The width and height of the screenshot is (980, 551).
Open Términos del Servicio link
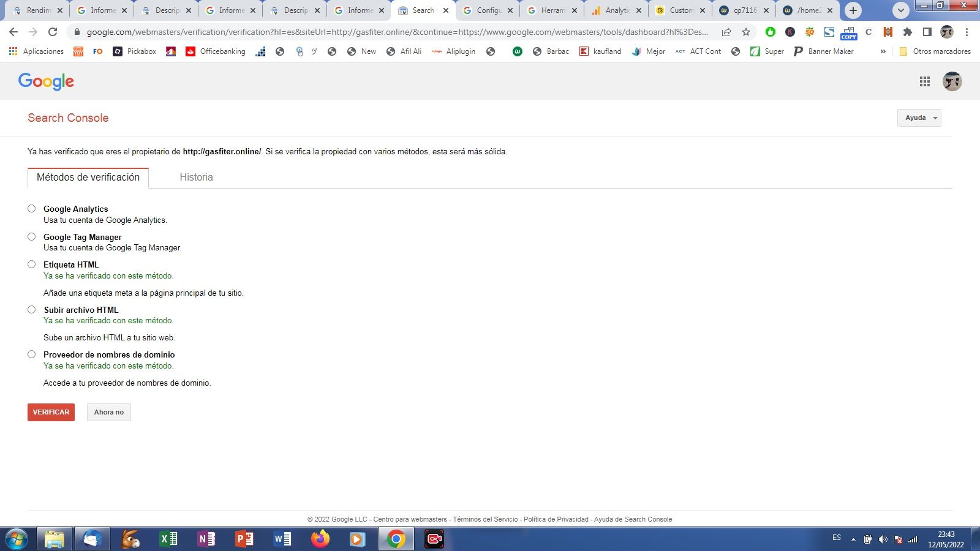(x=486, y=519)
